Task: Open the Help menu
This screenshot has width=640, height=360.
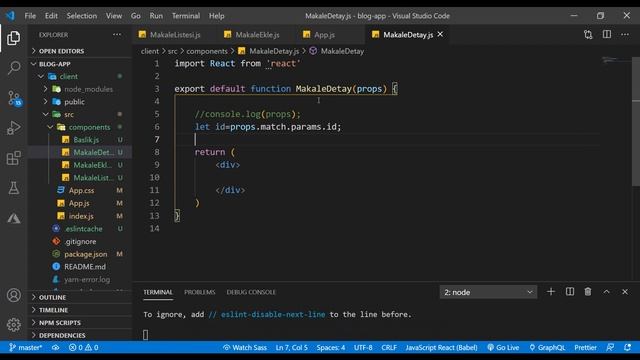Action: 217,16
